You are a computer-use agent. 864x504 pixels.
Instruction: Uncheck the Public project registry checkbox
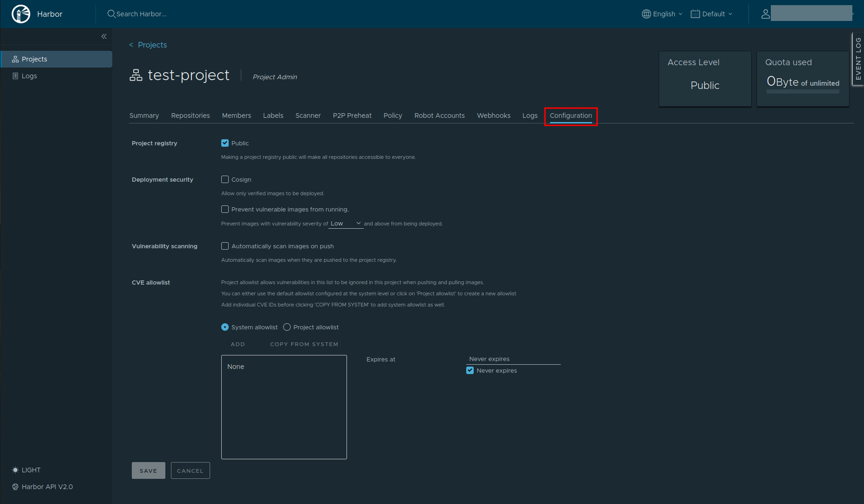225,143
